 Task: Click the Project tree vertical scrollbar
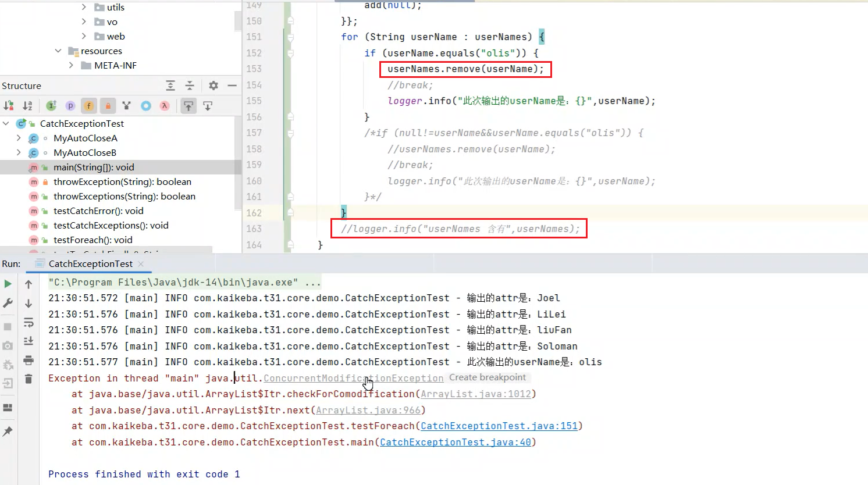[x=238, y=20]
